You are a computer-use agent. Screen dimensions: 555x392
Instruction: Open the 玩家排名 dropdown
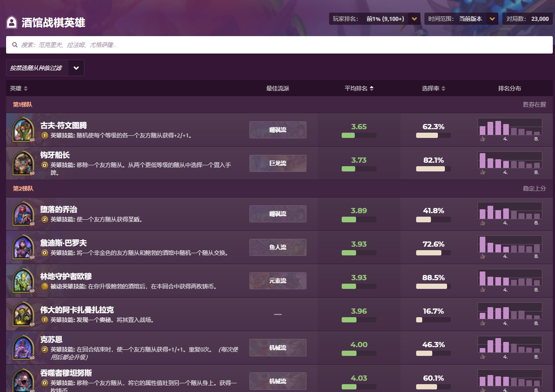pos(414,19)
